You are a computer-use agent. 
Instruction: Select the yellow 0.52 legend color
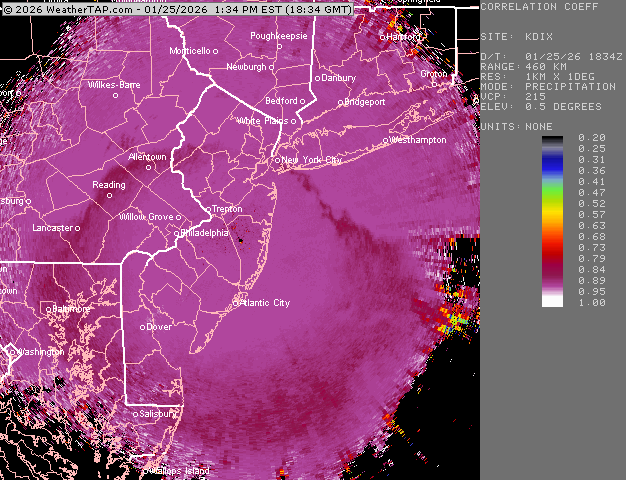[x=552, y=203]
